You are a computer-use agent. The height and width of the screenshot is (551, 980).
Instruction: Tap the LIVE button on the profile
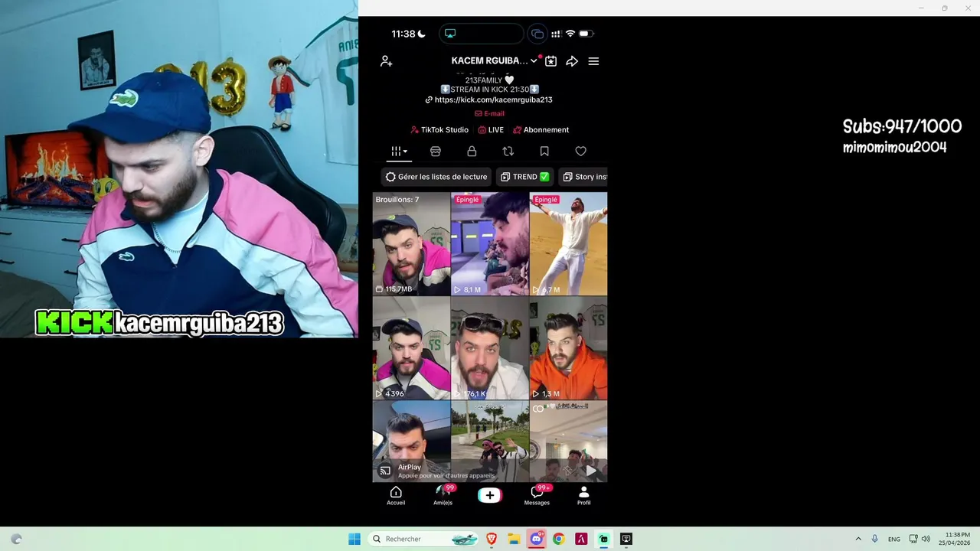coord(491,130)
